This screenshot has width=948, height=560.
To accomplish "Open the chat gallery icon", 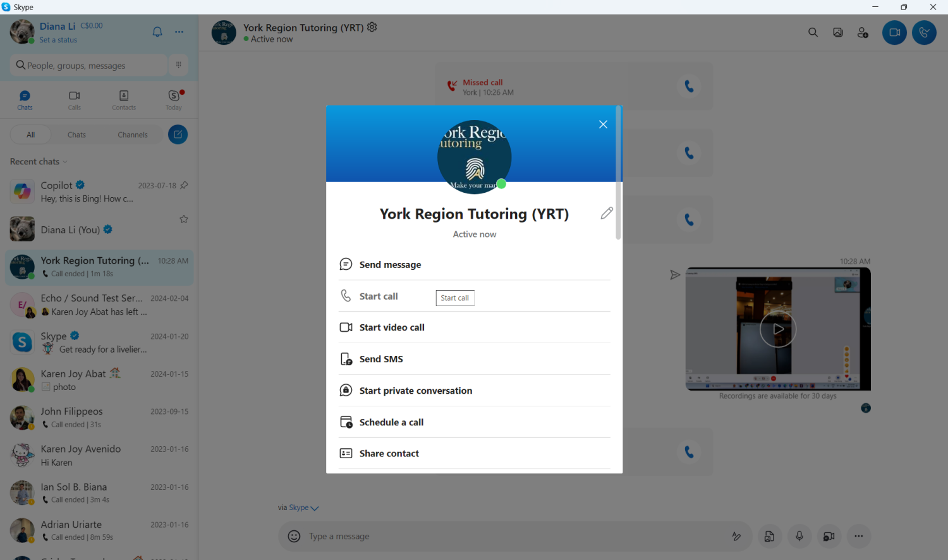I will pos(838,32).
